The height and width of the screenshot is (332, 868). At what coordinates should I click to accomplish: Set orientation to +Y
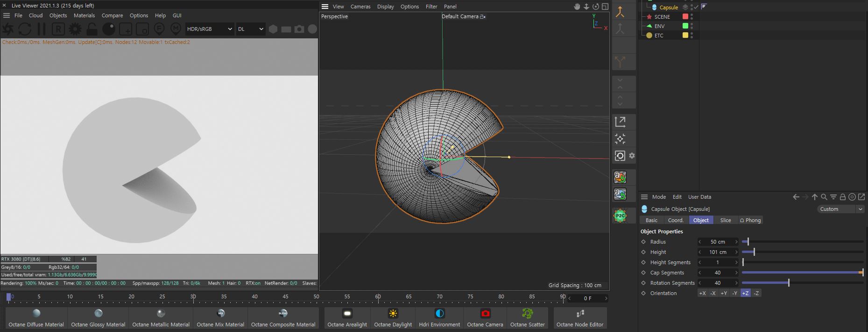pos(724,293)
